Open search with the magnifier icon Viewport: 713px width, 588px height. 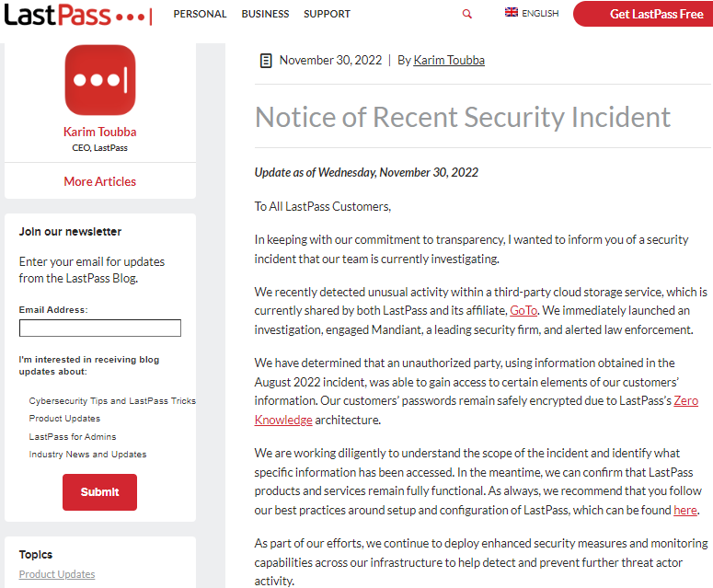(467, 15)
